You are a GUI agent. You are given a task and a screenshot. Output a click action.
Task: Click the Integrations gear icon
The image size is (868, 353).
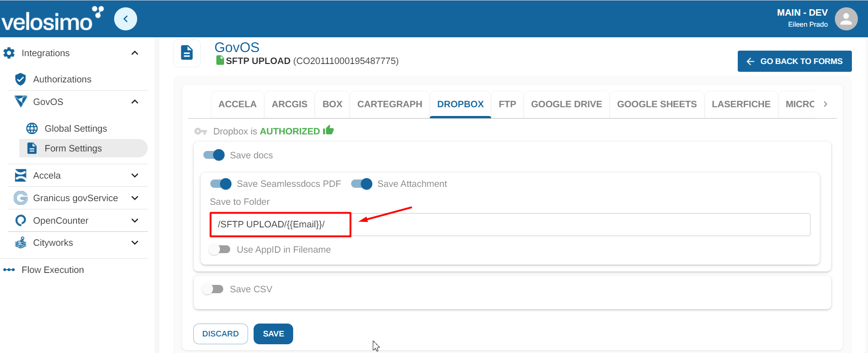[x=9, y=53]
